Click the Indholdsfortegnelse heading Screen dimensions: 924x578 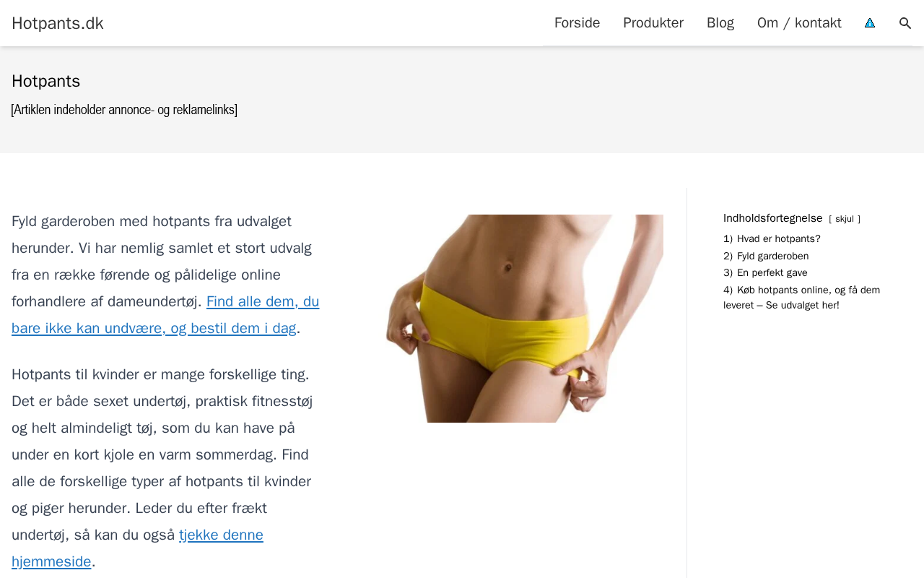(x=773, y=218)
